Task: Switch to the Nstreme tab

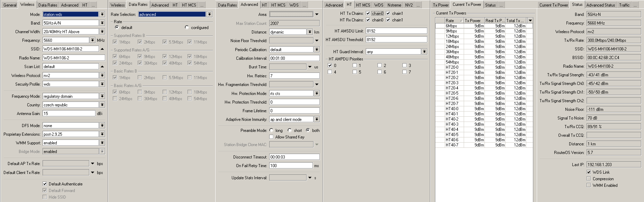Action: click(x=394, y=5)
